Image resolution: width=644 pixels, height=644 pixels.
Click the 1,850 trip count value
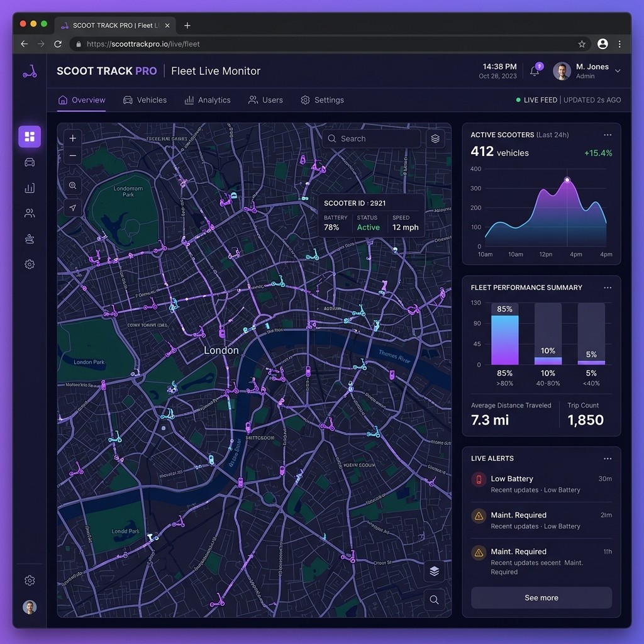point(586,419)
